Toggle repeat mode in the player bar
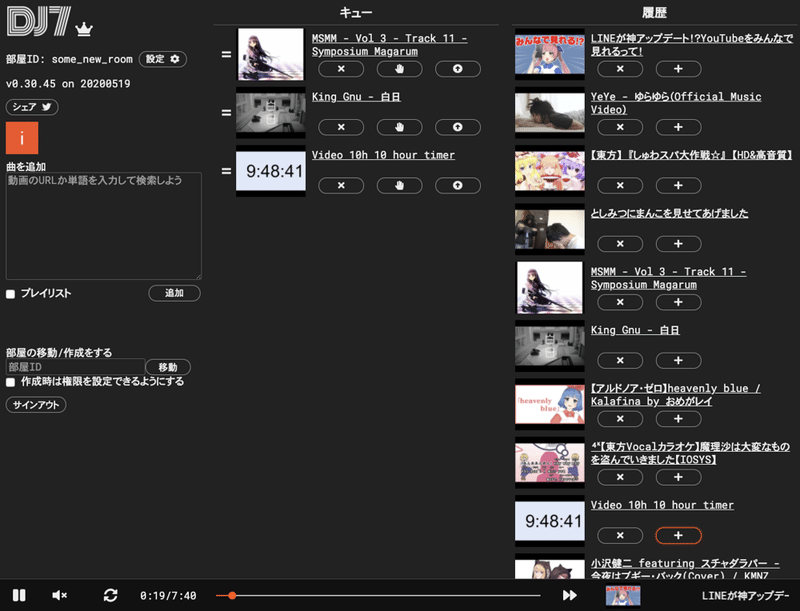The height and width of the screenshot is (611, 800). click(x=112, y=594)
